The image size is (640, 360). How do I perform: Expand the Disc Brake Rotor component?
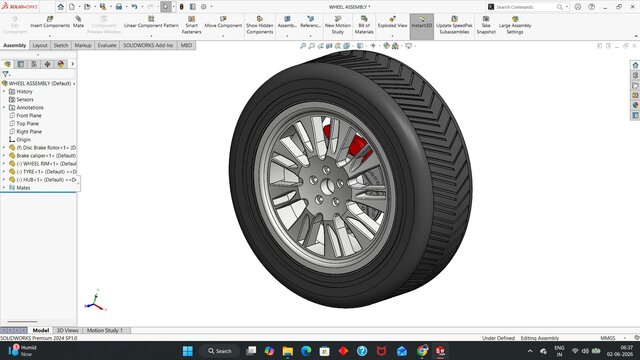click(x=4, y=147)
